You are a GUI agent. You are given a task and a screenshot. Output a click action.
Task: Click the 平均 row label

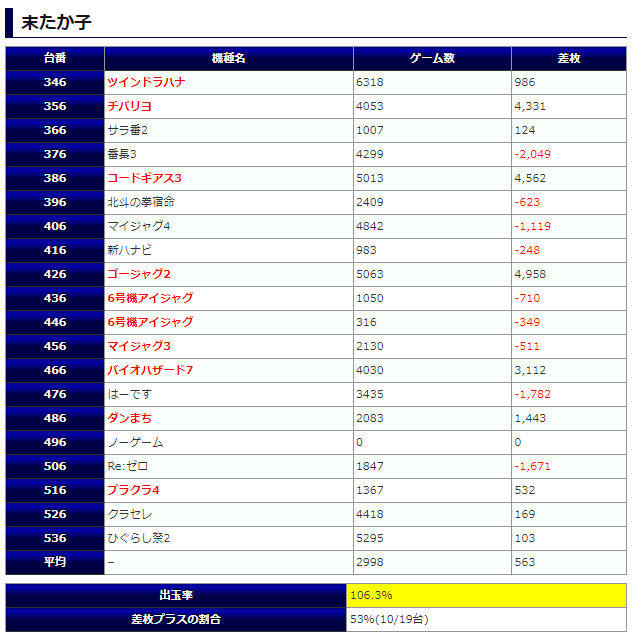pyautogui.click(x=55, y=562)
